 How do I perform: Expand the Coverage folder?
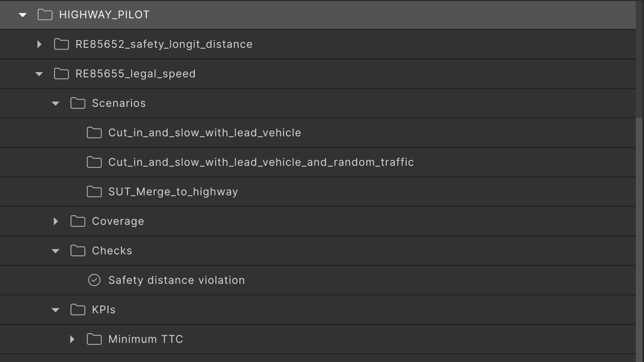[x=56, y=221]
